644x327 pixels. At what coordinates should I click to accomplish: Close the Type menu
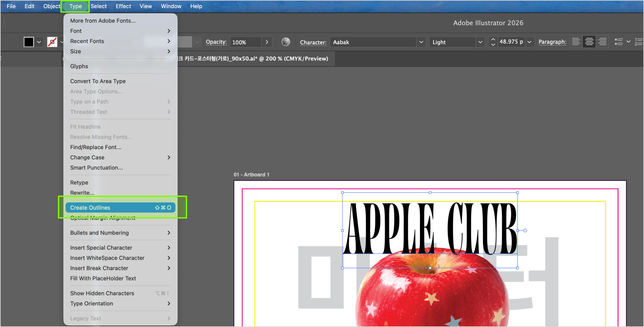tap(75, 6)
